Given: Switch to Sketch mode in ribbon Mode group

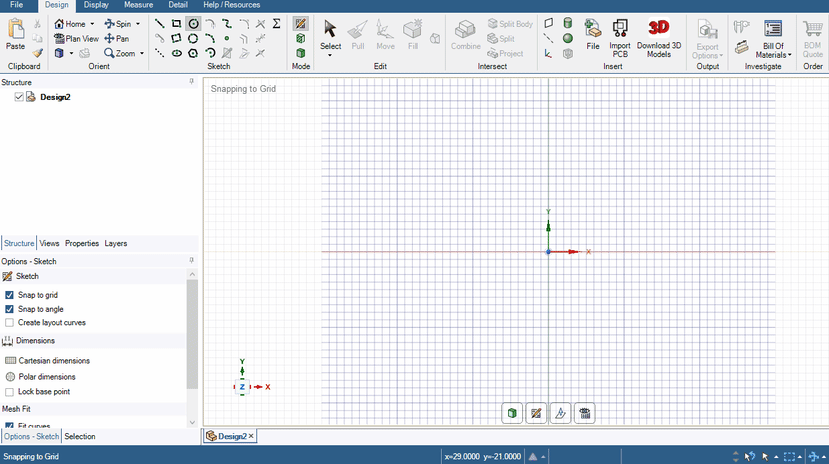Looking at the screenshot, I should coord(300,24).
